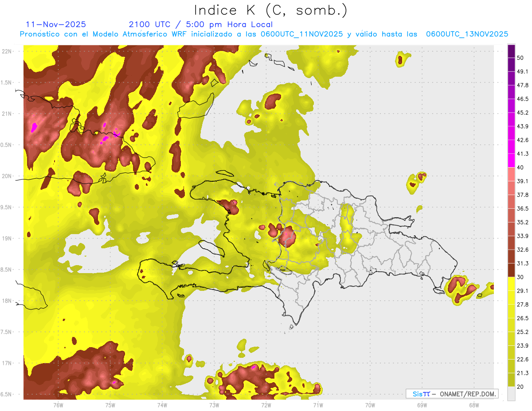The image size is (532, 411).
Task: Click the '72W' longitude axis label
Action: (266, 405)
